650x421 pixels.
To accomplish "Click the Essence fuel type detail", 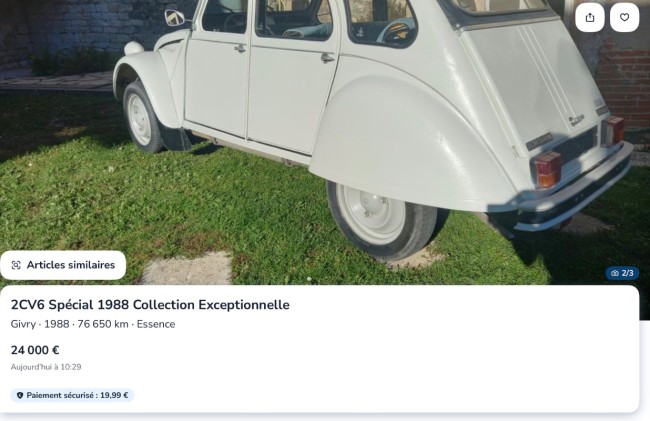I will pyautogui.click(x=156, y=324).
